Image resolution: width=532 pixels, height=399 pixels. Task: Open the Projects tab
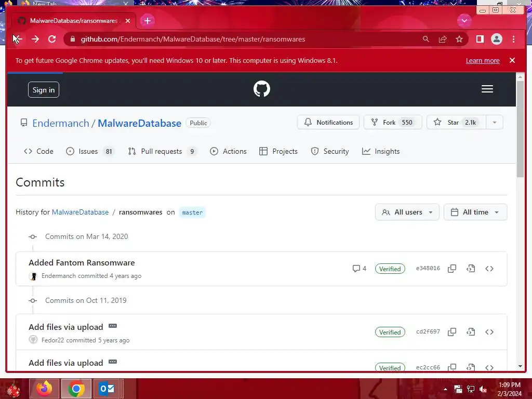click(278, 151)
